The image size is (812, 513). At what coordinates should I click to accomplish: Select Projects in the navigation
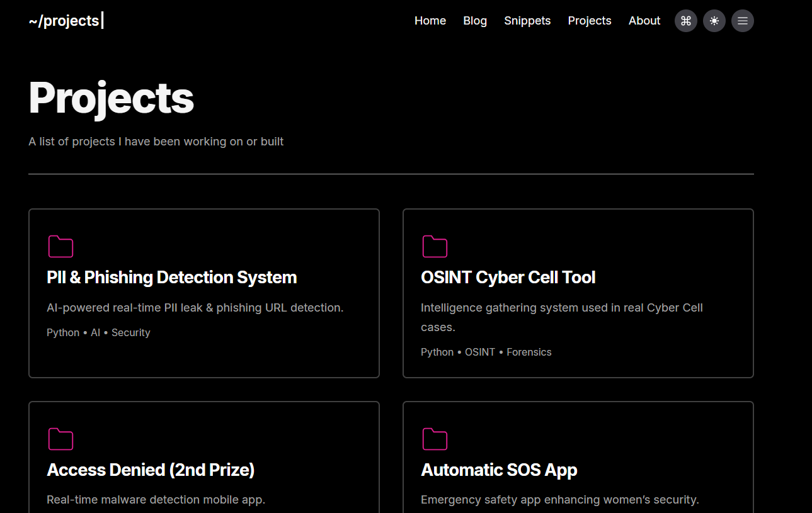[590, 21]
